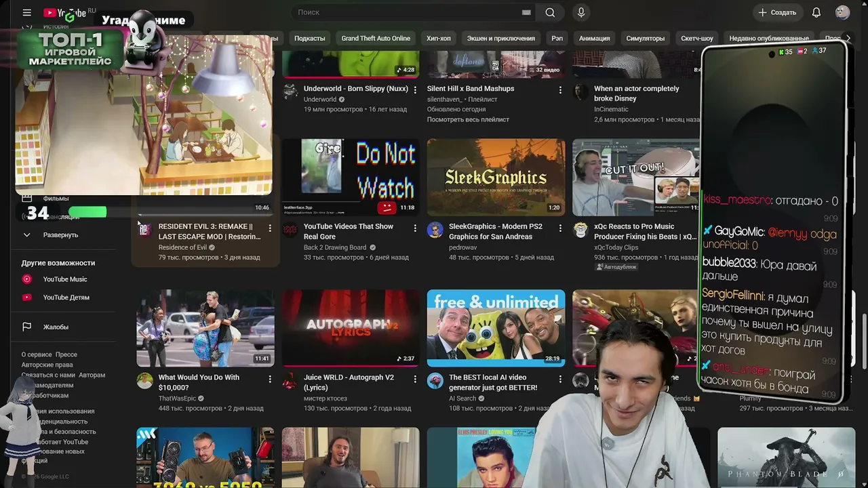This screenshot has height=488, width=868.
Task: Open more options for YouTube Videos That Show Real Gore
Action: point(415,228)
